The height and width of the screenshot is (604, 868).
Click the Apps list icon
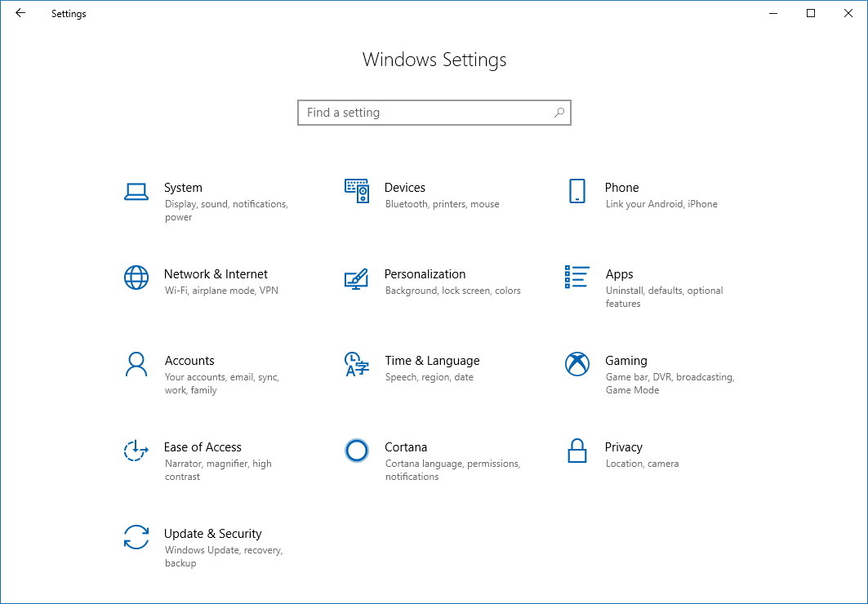click(x=576, y=277)
